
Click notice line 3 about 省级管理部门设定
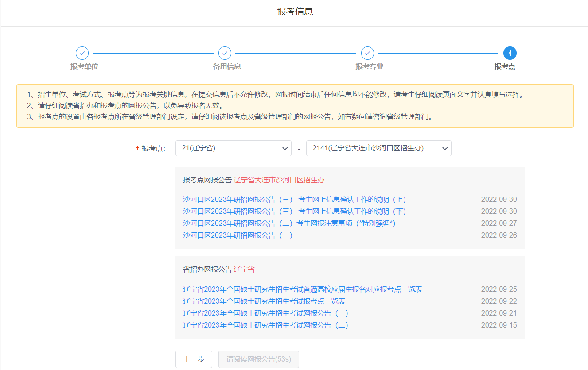coord(230,117)
